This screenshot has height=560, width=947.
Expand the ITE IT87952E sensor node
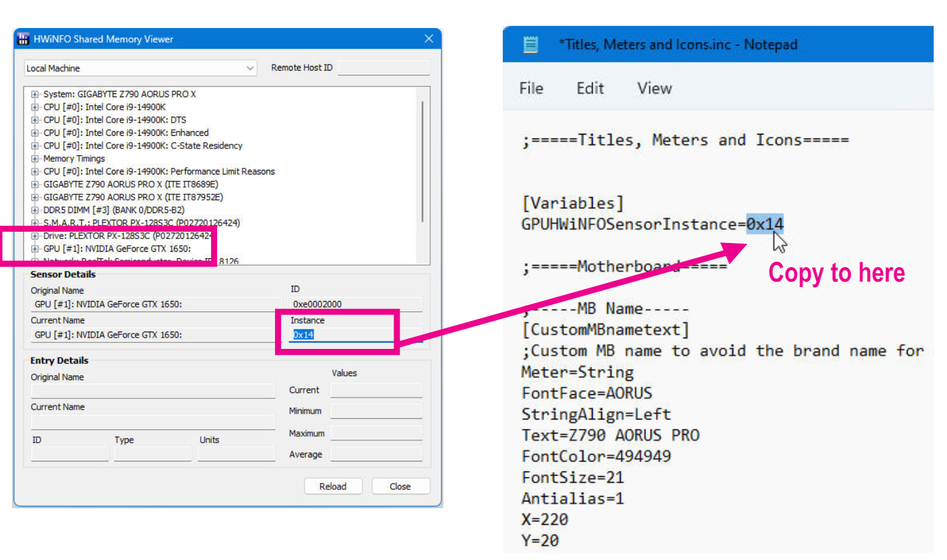coord(35,197)
